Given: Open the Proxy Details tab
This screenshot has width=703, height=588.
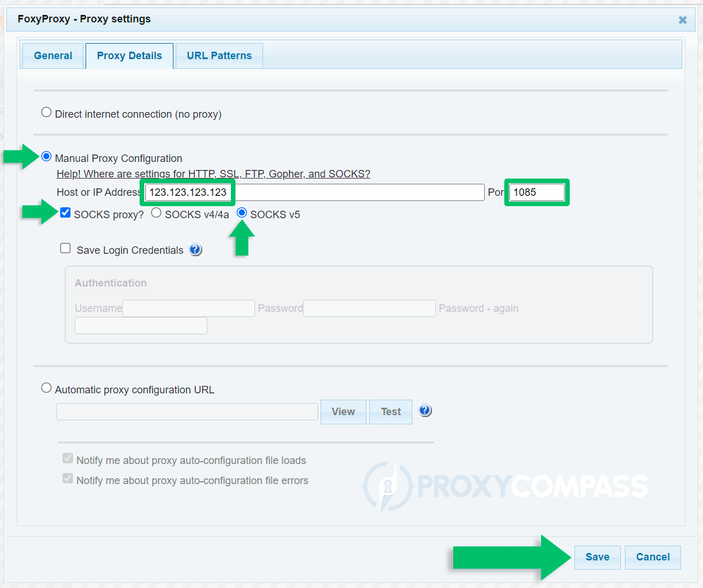Looking at the screenshot, I should (129, 56).
